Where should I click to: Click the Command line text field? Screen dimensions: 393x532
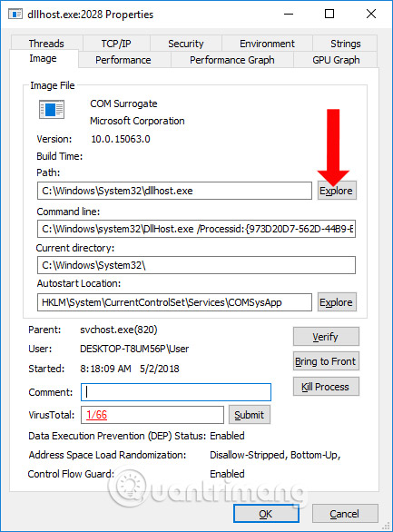pos(196,229)
